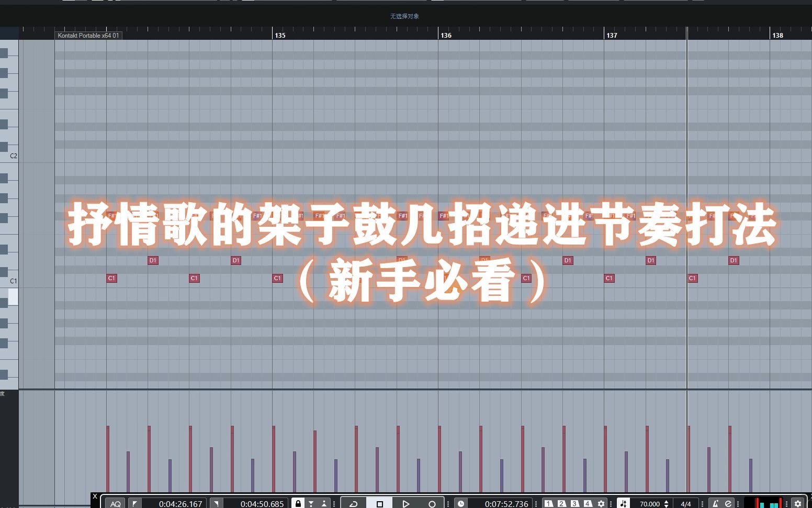Select the D1 note just before bar 137
This screenshot has width=812, height=508.
tap(568, 260)
